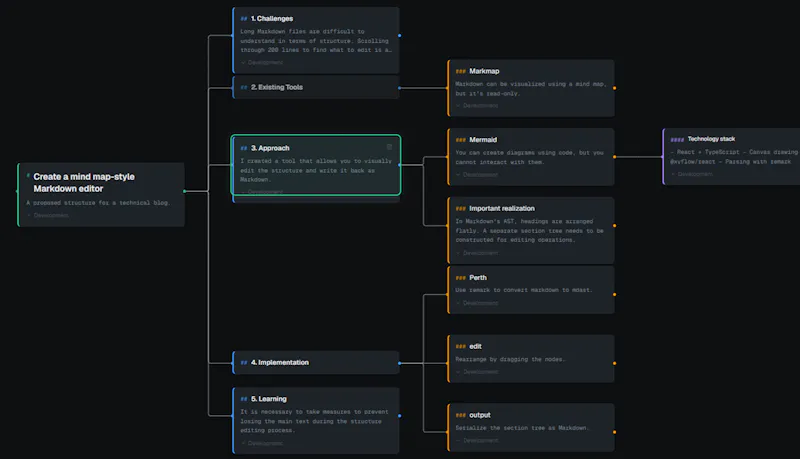Select the 'Create a mind map-style Markdown editor' title
Screen dimensions: 800x459
(x=84, y=183)
